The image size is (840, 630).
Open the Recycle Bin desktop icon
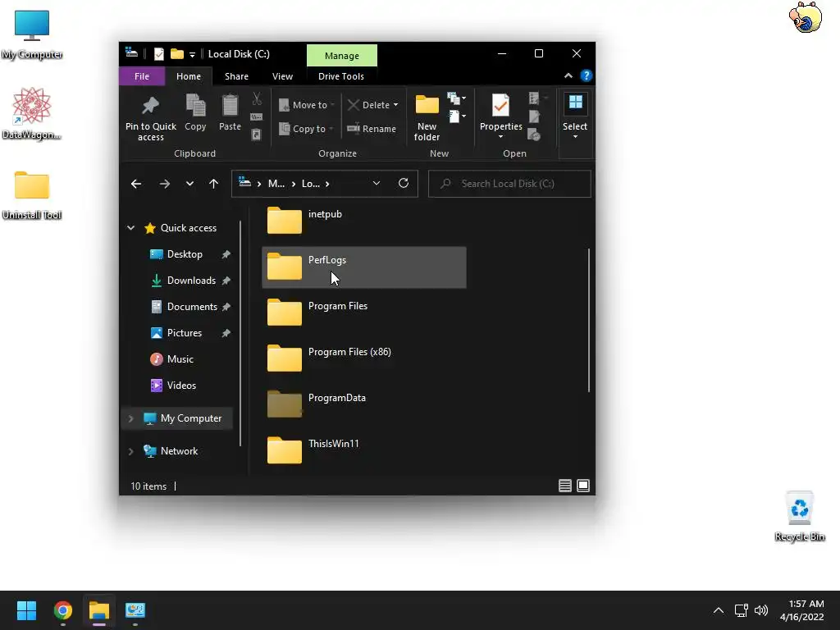pos(799,515)
